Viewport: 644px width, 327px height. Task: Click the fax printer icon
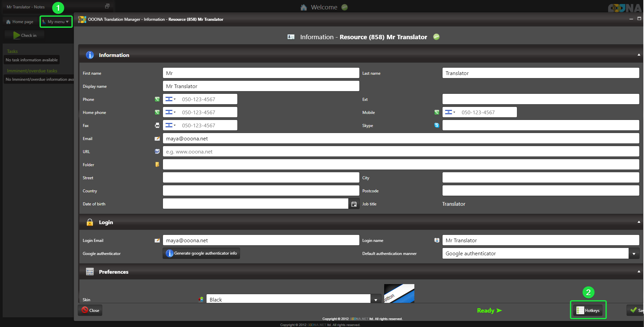(157, 125)
